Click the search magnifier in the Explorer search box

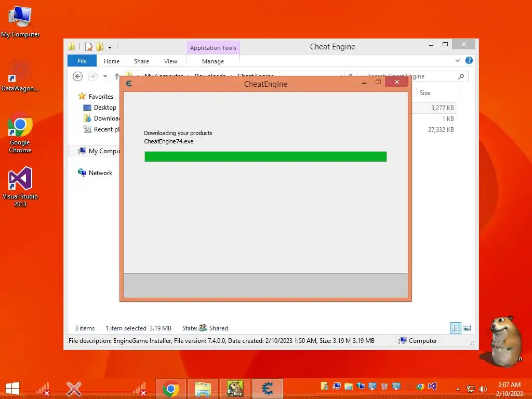tap(461, 76)
